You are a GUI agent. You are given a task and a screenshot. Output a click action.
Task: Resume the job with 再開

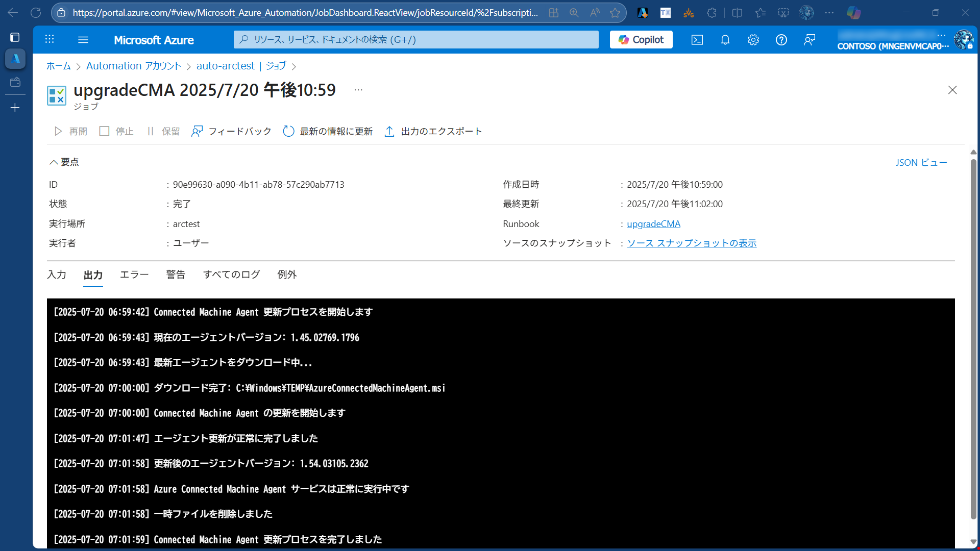tap(70, 131)
